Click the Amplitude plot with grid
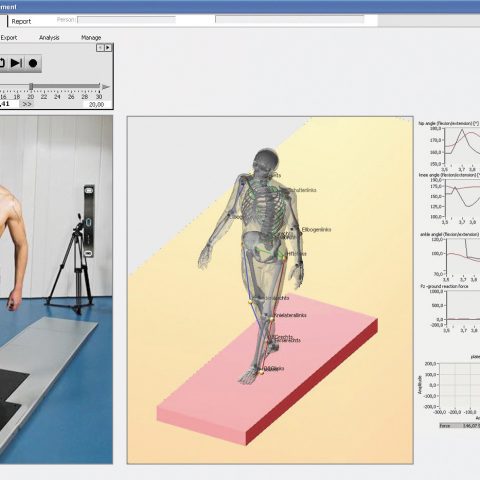Viewport: 480px width, 480px height. tap(460, 385)
